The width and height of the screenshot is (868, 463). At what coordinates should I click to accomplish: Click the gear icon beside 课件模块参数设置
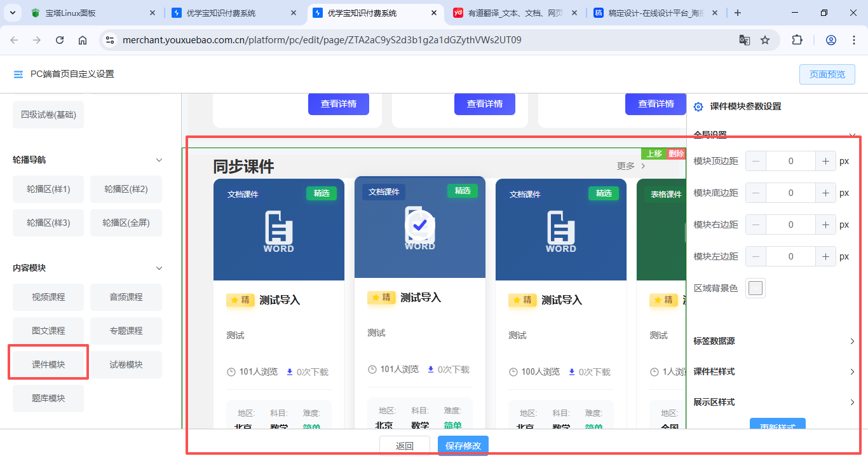point(698,107)
